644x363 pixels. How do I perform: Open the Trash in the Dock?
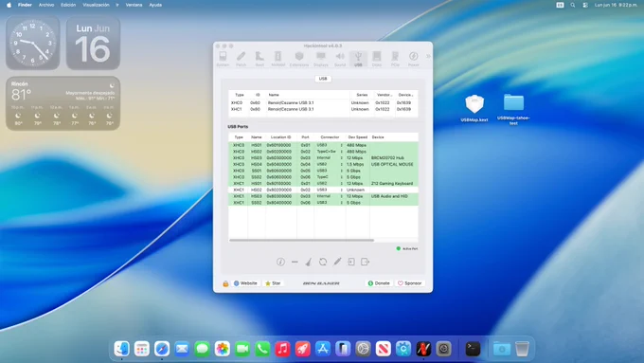tap(522, 349)
